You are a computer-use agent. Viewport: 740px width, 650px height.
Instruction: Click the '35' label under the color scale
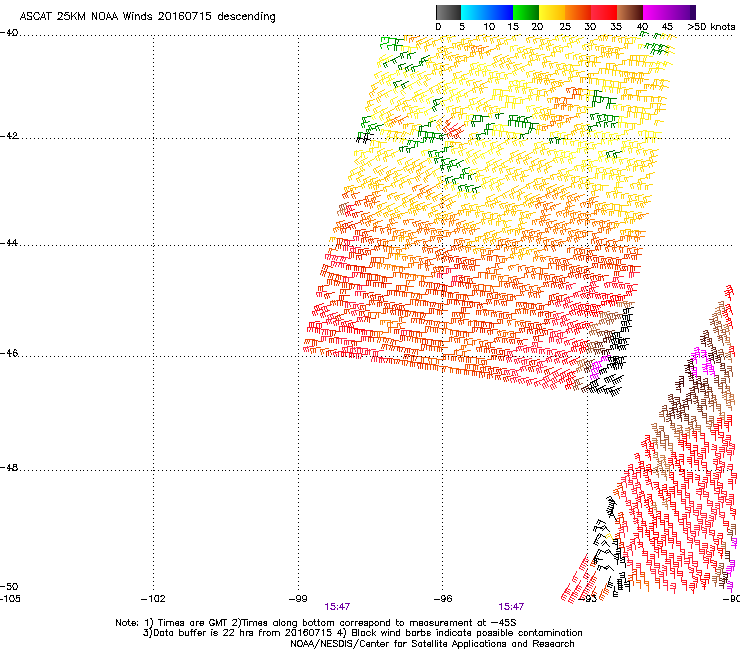pos(616,27)
